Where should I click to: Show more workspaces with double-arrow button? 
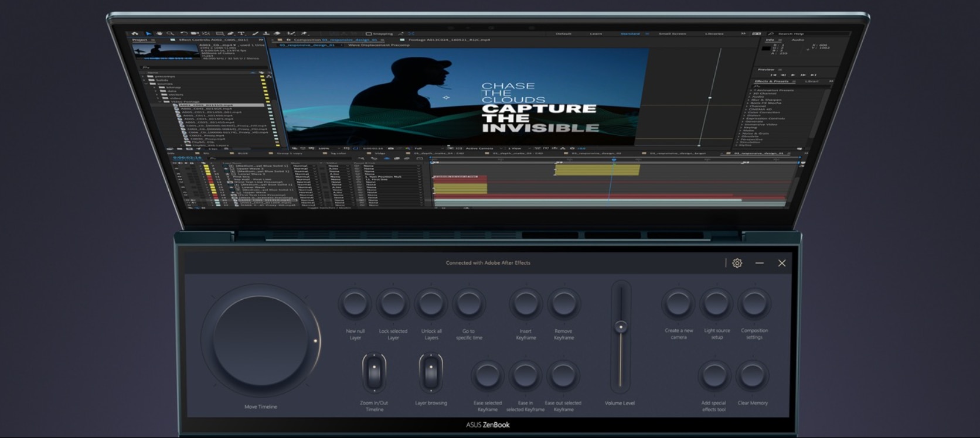[743, 33]
